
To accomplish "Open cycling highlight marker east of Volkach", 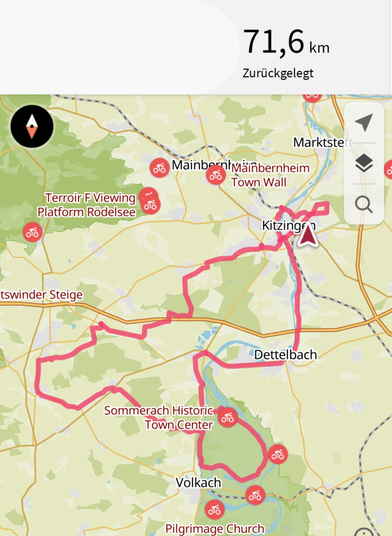I will pos(255,495).
